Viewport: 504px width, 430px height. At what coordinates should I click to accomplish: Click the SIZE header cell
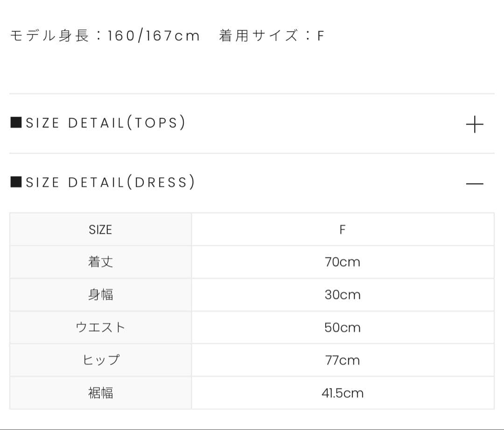pyautogui.click(x=100, y=229)
